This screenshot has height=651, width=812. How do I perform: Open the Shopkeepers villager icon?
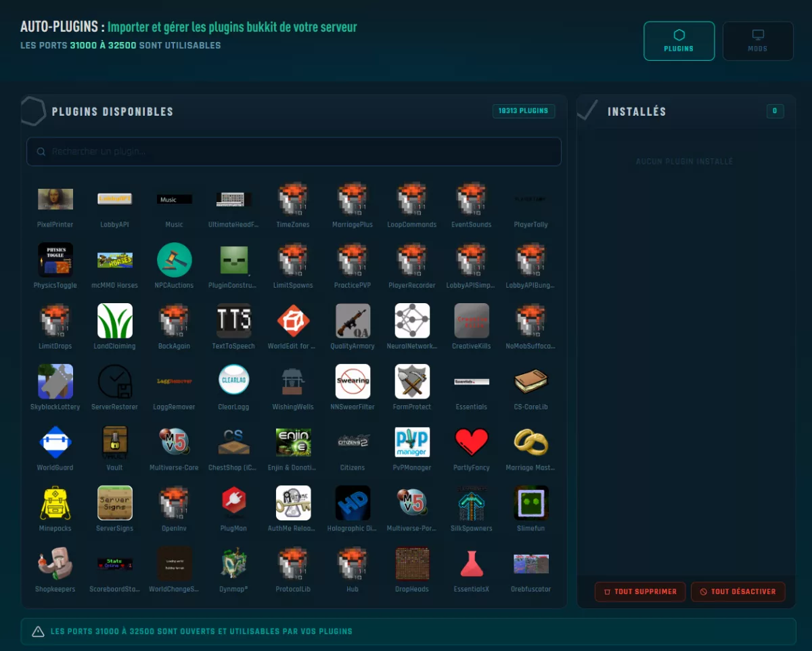(x=55, y=564)
